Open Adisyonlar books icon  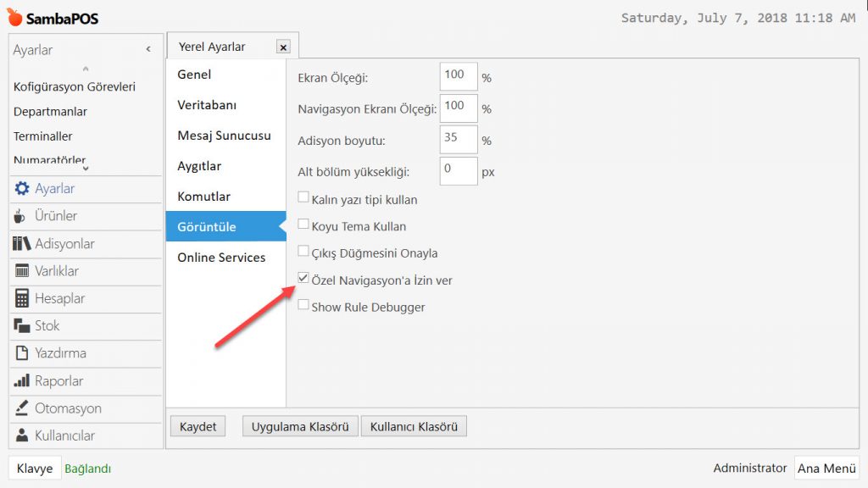22,244
